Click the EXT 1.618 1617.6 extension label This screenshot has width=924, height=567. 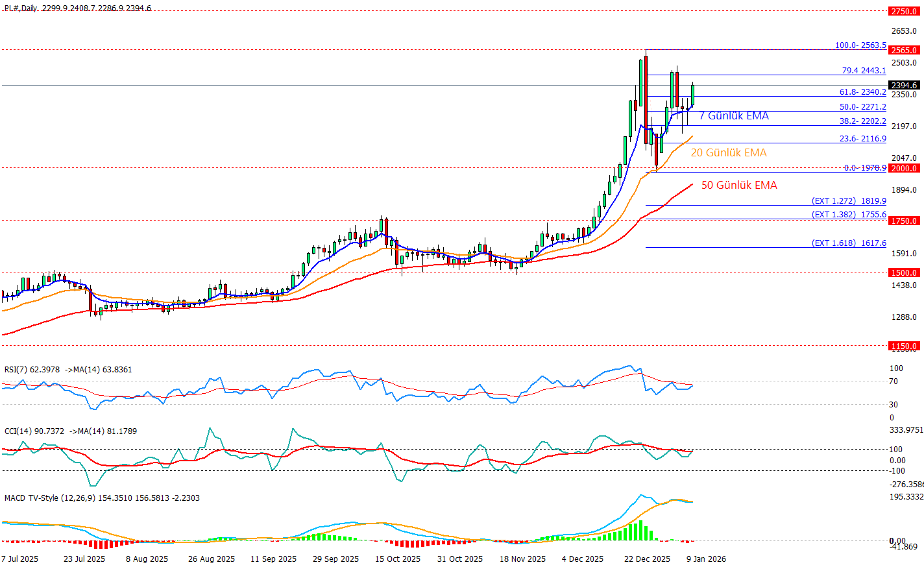point(849,243)
